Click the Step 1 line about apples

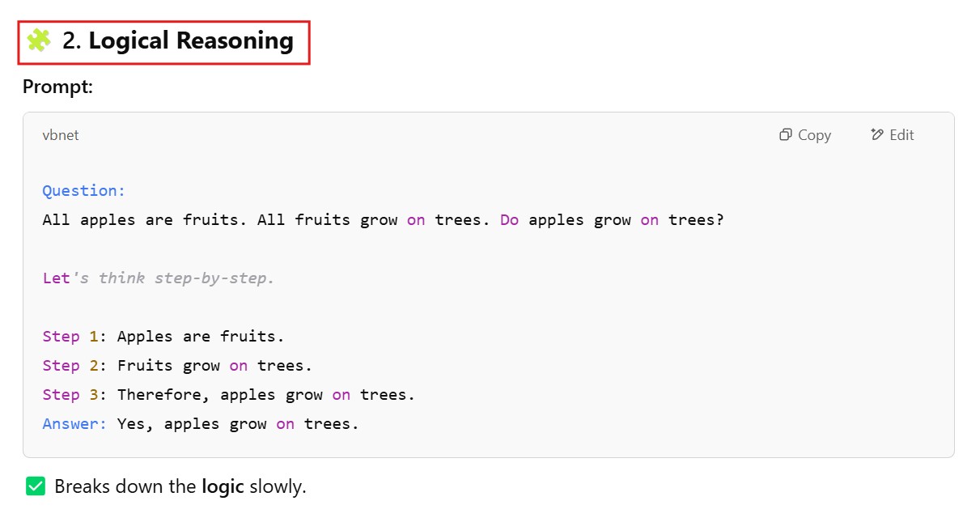pyautogui.click(x=163, y=337)
